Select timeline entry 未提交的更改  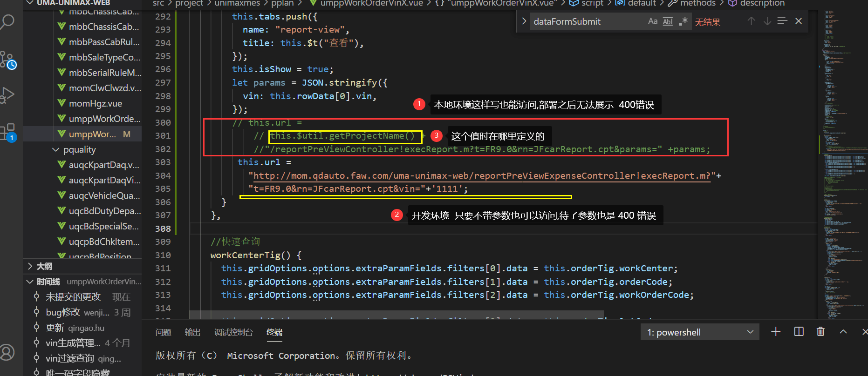click(x=82, y=297)
